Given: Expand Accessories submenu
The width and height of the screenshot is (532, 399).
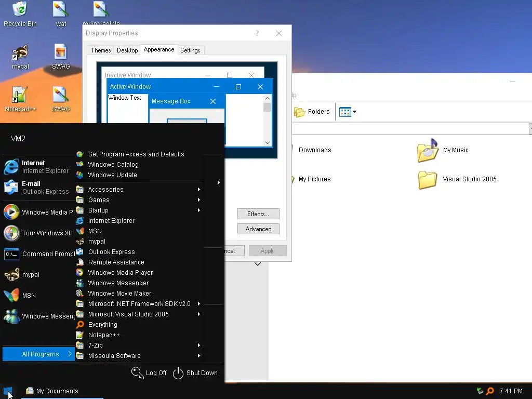Looking at the screenshot, I should click(x=139, y=189).
